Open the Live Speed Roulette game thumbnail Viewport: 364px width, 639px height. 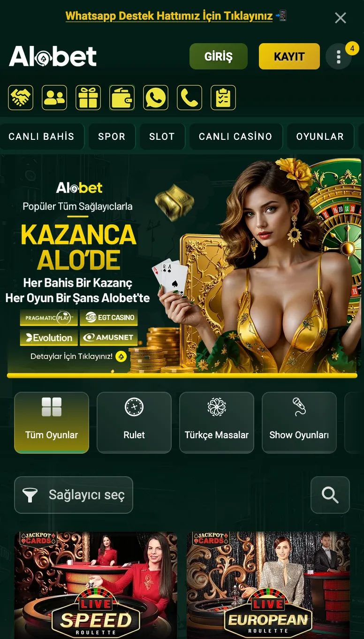96,585
